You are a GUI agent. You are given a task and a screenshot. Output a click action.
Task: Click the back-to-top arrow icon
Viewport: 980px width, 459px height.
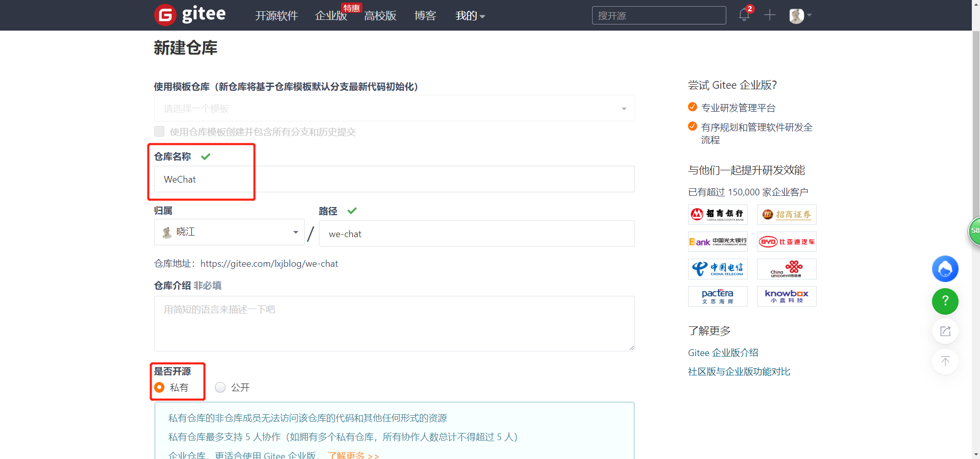(945, 361)
